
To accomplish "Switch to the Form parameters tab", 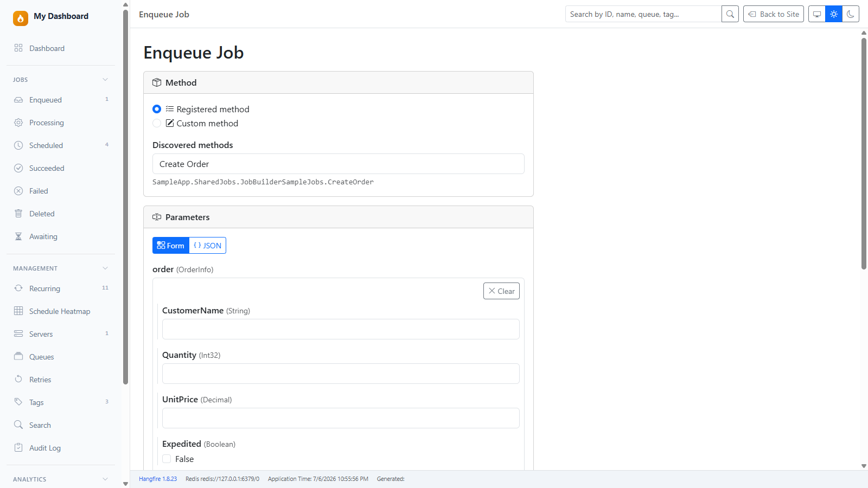I will 171,246.
